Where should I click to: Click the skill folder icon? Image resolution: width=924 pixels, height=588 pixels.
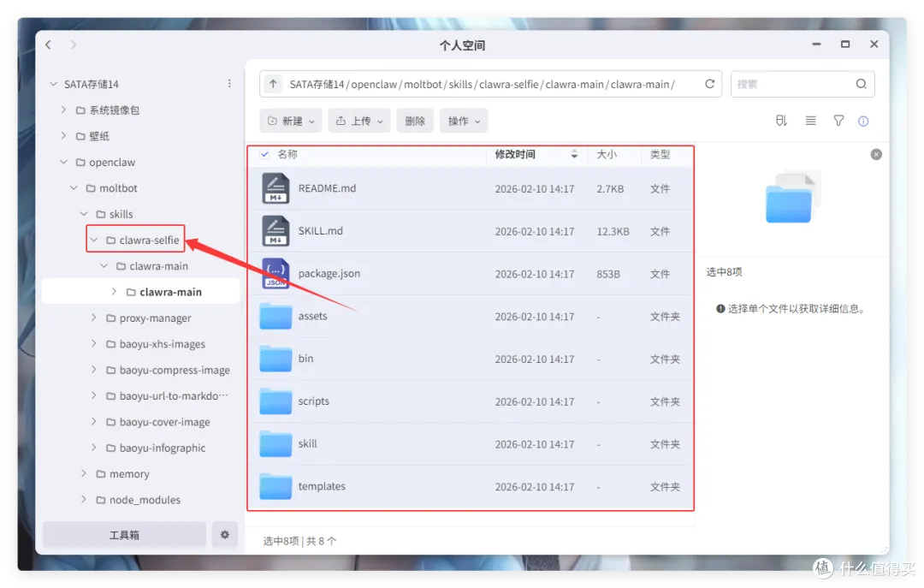[x=275, y=443]
